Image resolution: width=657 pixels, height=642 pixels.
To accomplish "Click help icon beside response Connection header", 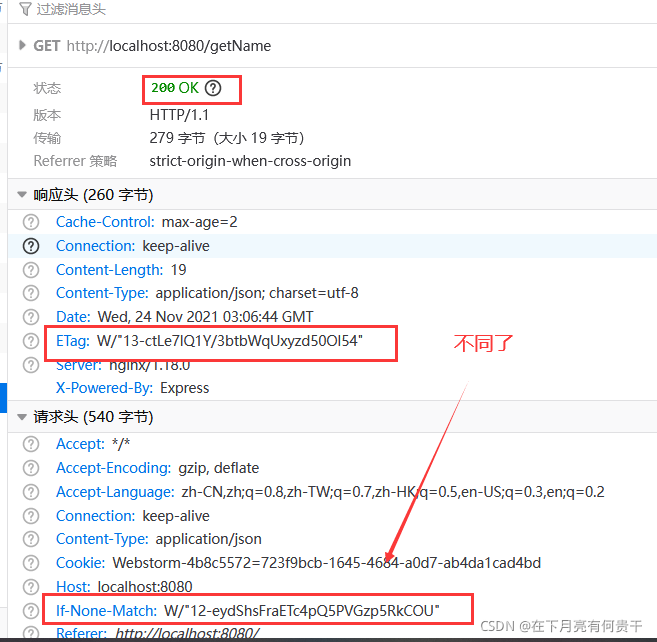I will (x=31, y=246).
